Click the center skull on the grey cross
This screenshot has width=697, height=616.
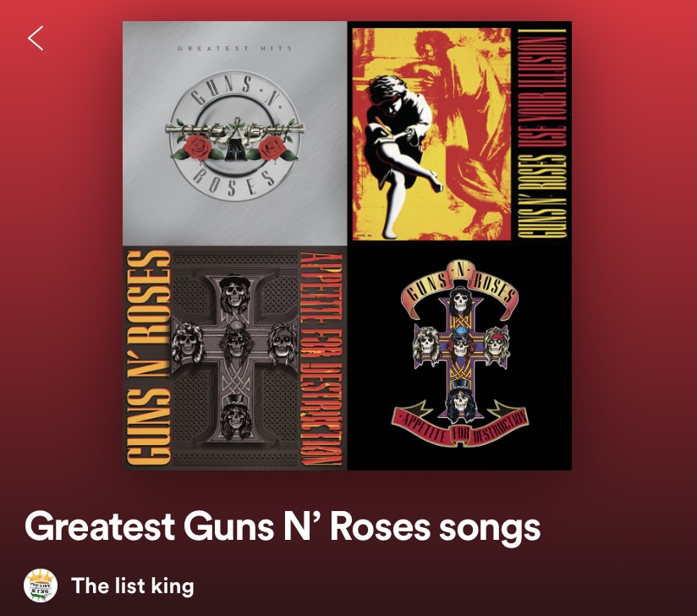click(x=235, y=340)
